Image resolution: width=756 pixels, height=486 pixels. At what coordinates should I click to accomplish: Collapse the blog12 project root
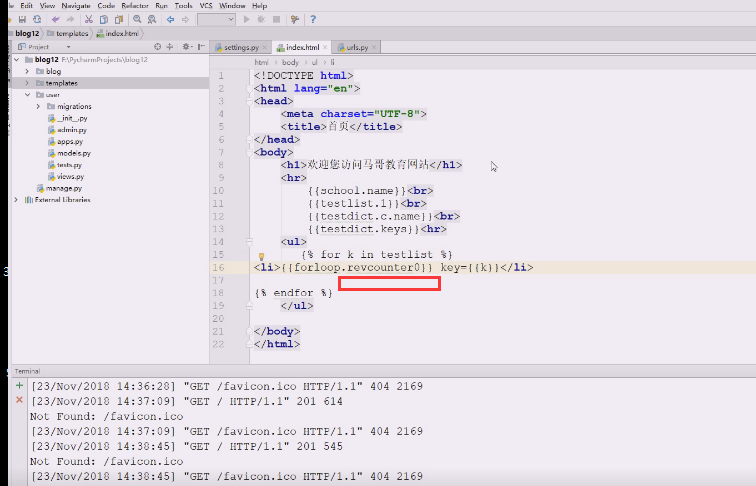[x=17, y=59]
